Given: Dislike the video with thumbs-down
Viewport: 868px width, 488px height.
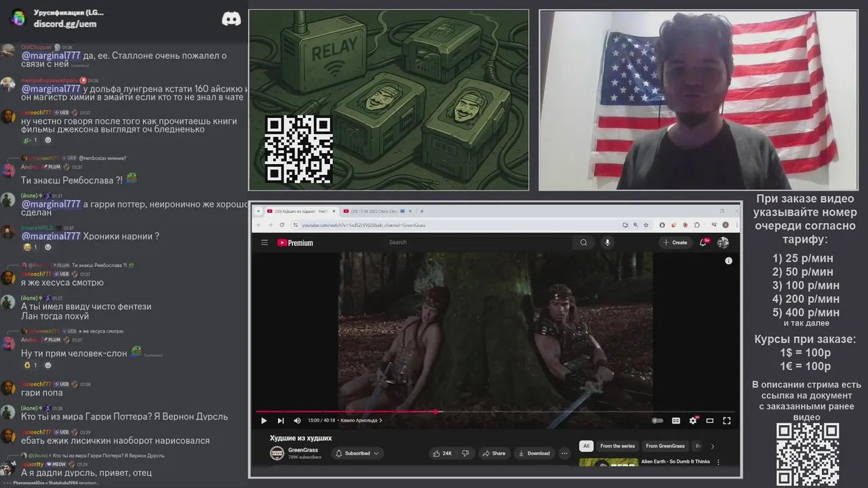Looking at the screenshot, I should pyautogui.click(x=465, y=453).
